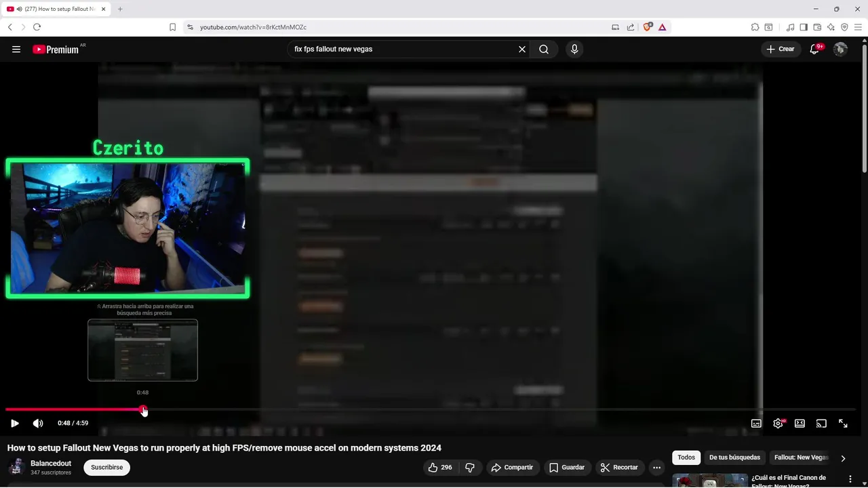This screenshot has height=488, width=868.
Task: Open the Balancedout channel name link
Action: pos(51,464)
